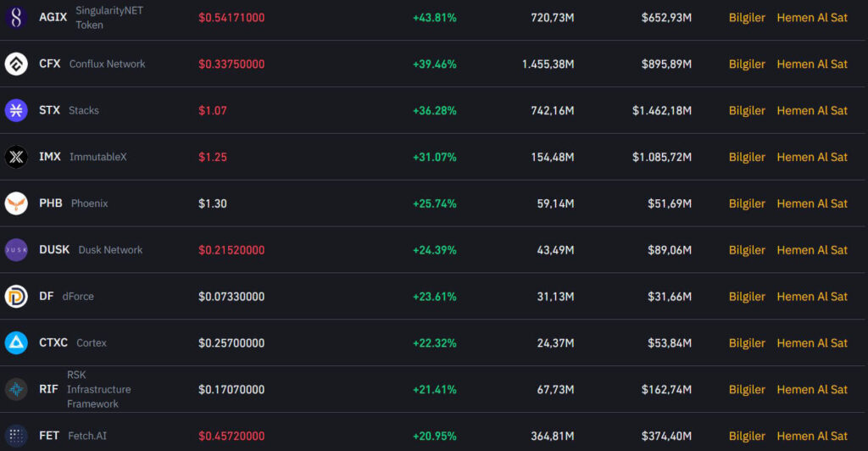Click the STX price $1.07
This screenshot has height=451, width=868.
(x=213, y=111)
